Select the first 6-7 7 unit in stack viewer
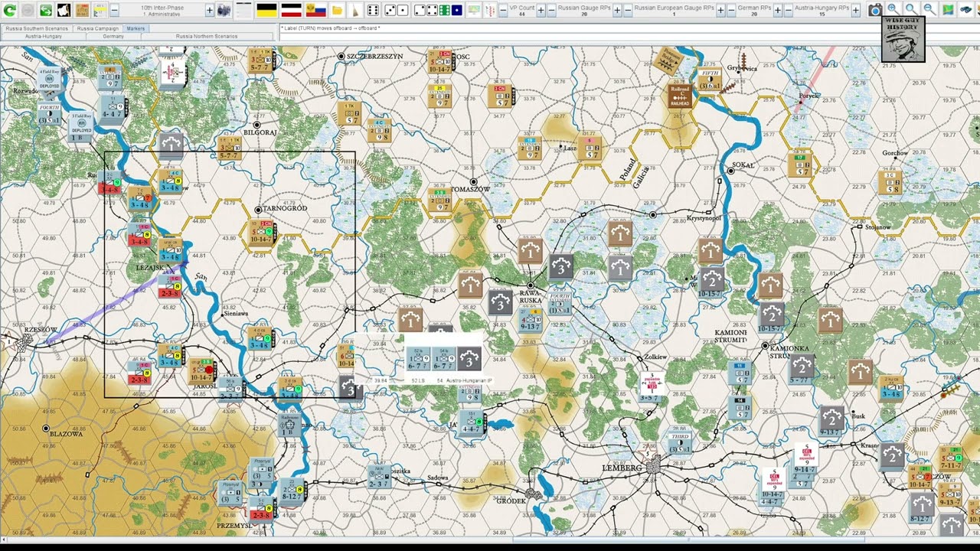Image resolution: width=980 pixels, height=551 pixels. coord(419,358)
